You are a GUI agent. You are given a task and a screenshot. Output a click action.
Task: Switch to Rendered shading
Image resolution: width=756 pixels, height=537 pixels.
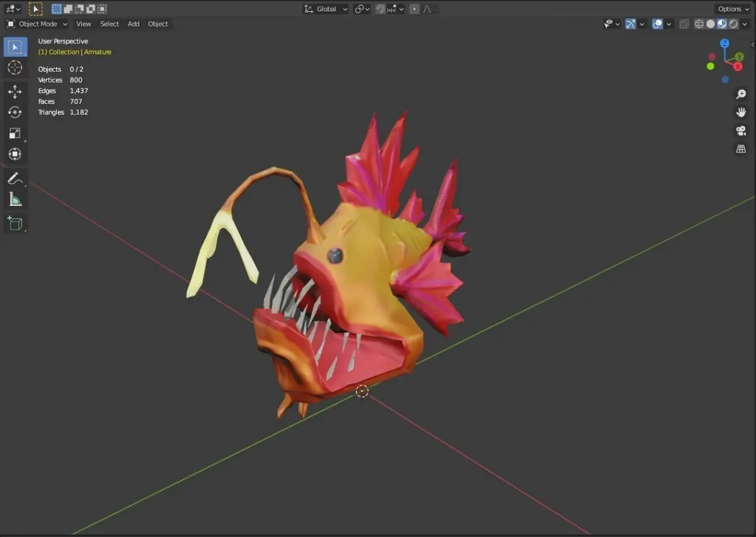(x=733, y=24)
